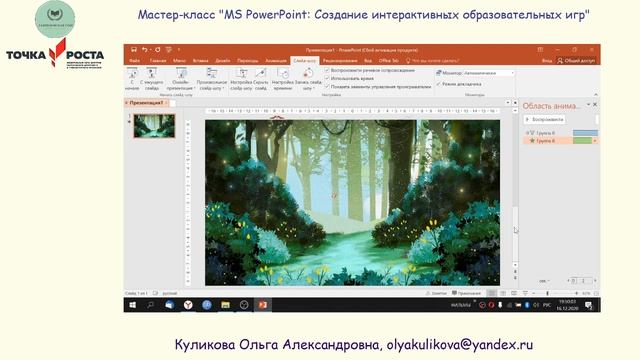The width and height of the screenshot is (640, 360).
Task: Open the View (Вид) ribbon tab
Action: click(368, 60)
